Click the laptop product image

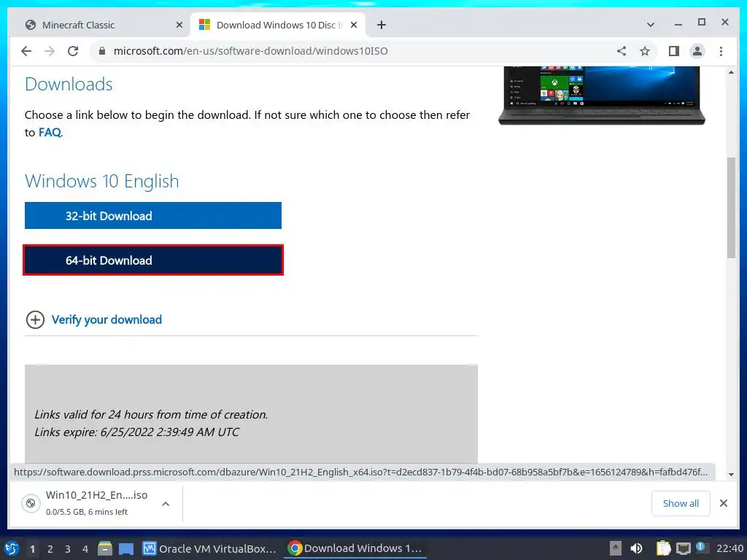(x=602, y=96)
